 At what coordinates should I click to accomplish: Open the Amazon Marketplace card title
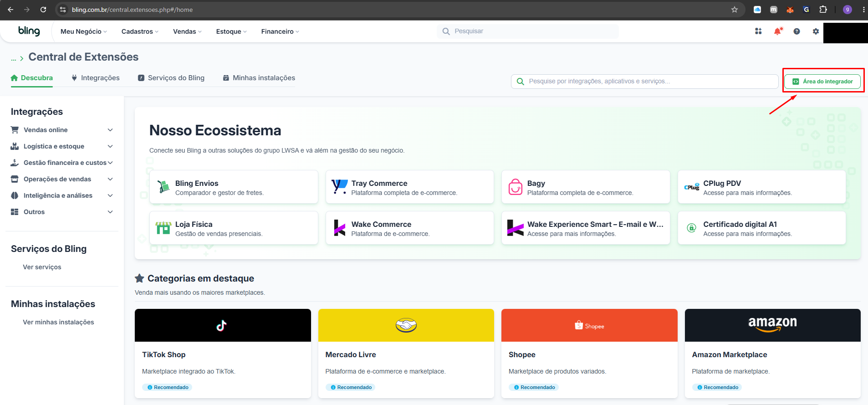pyautogui.click(x=730, y=354)
